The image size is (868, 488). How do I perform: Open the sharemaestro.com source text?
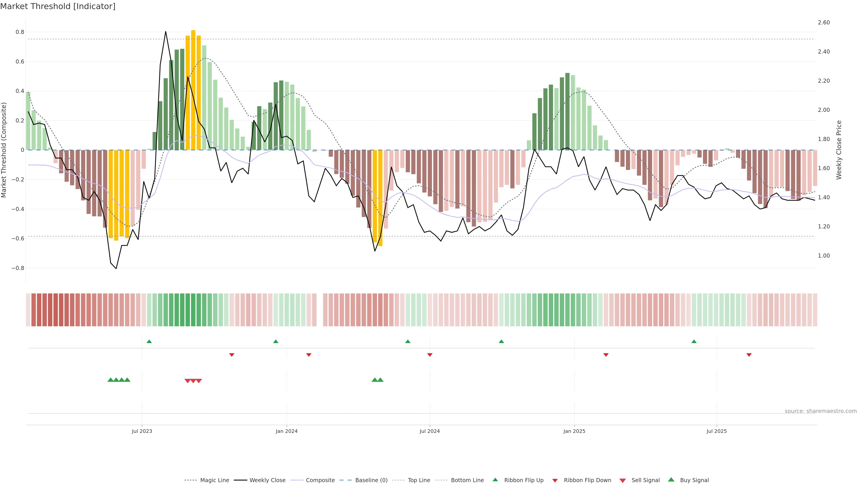821,411
